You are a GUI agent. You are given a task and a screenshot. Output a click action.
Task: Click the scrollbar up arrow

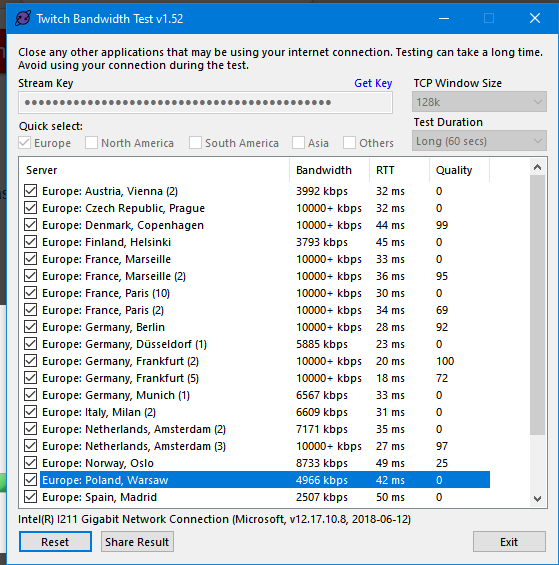tap(537, 167)
